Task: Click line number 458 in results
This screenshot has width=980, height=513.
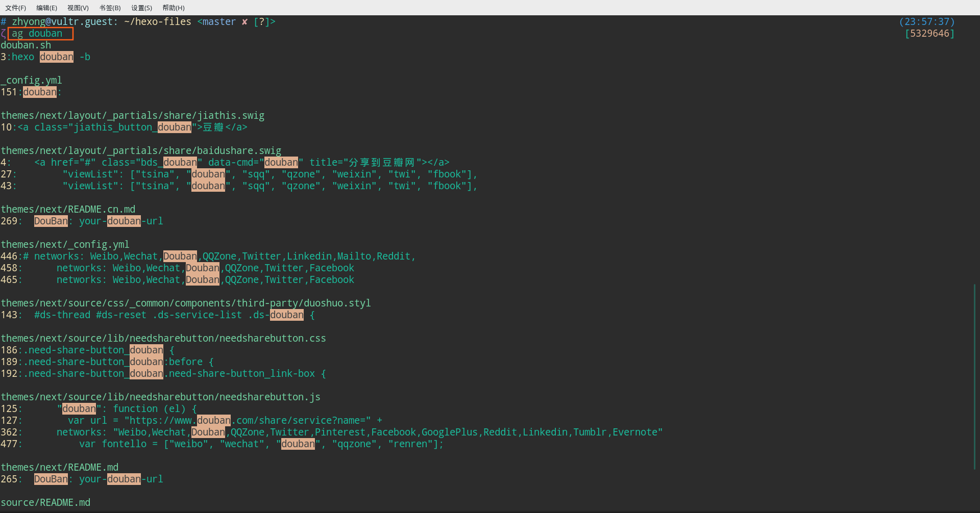Action: tap(9, 268)
